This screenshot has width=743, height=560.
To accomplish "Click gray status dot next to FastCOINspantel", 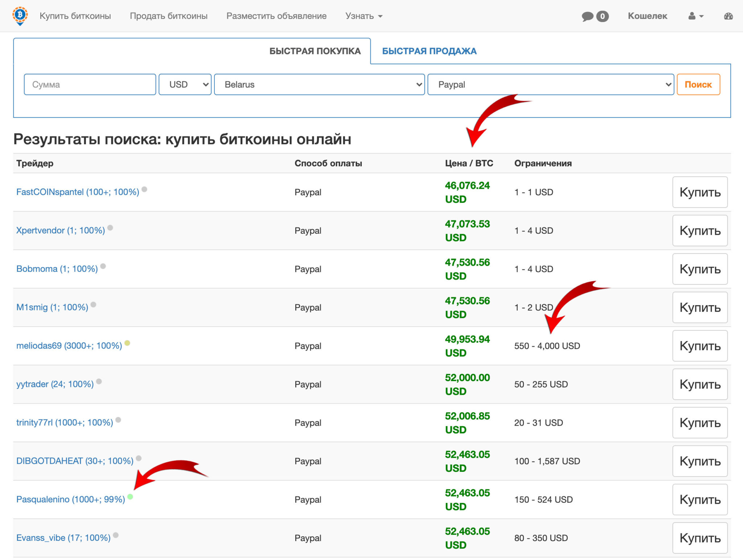I will click(x=144, y=189).
